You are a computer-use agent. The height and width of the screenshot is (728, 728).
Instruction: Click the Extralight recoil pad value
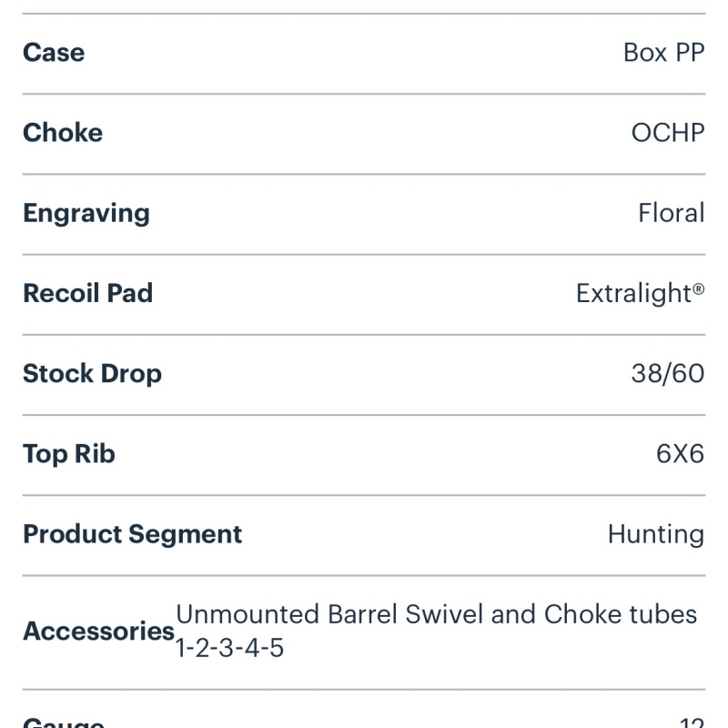click(x=641, y=294)
